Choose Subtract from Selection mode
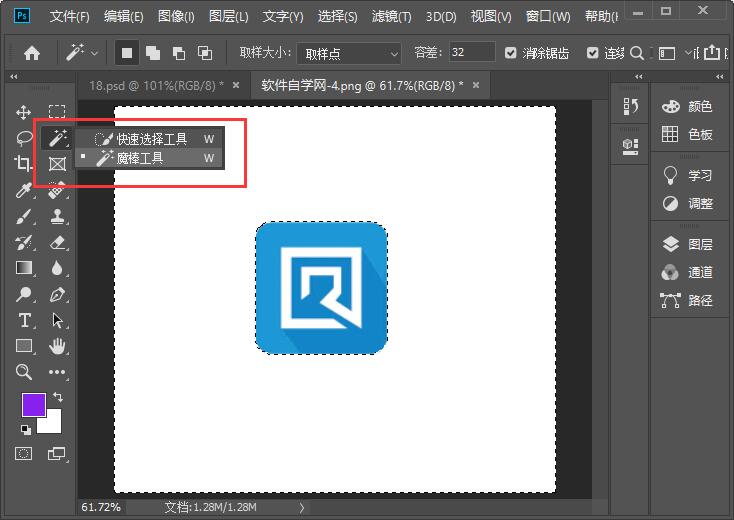The width and height of the screenshot is (734, 520). click(x=179, y=53)
